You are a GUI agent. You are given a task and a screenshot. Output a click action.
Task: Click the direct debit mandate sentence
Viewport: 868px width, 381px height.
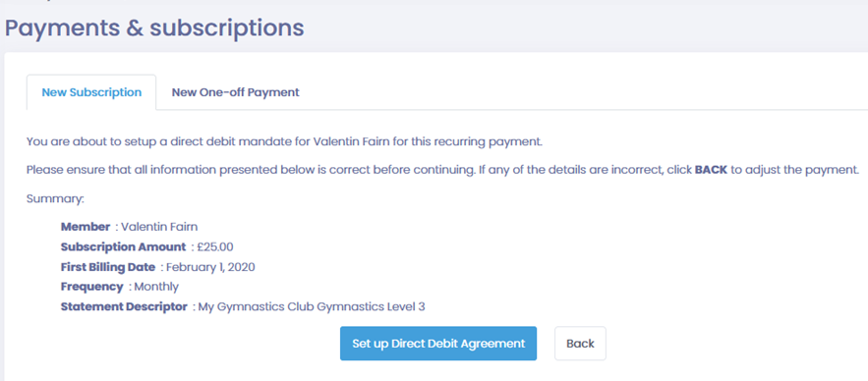point(284,141)
